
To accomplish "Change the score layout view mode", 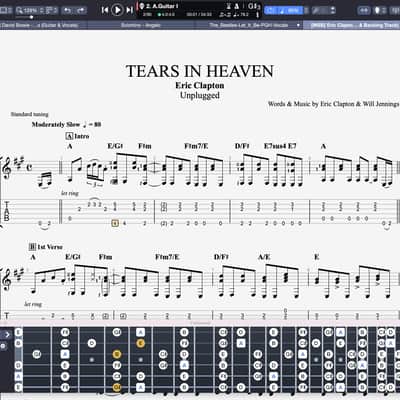I will click(52, 10).
